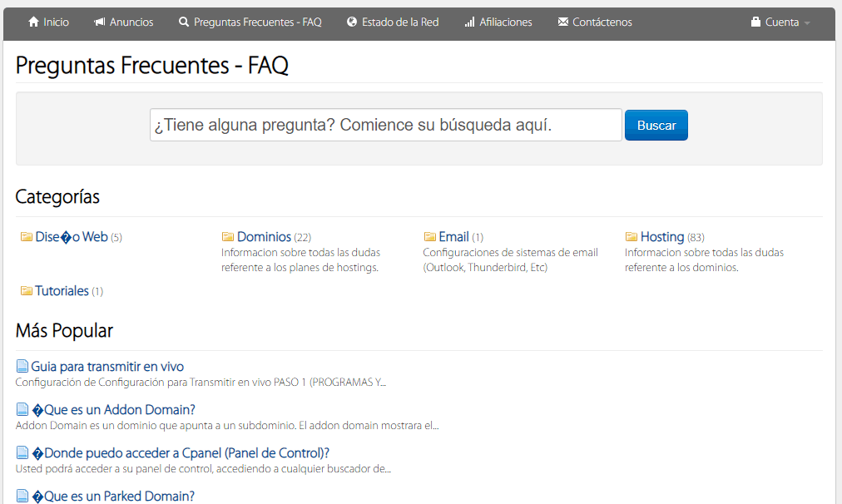Click the lock icon beside Cuenta
This screenshot has height=504, width=842.
click(755, 22)
